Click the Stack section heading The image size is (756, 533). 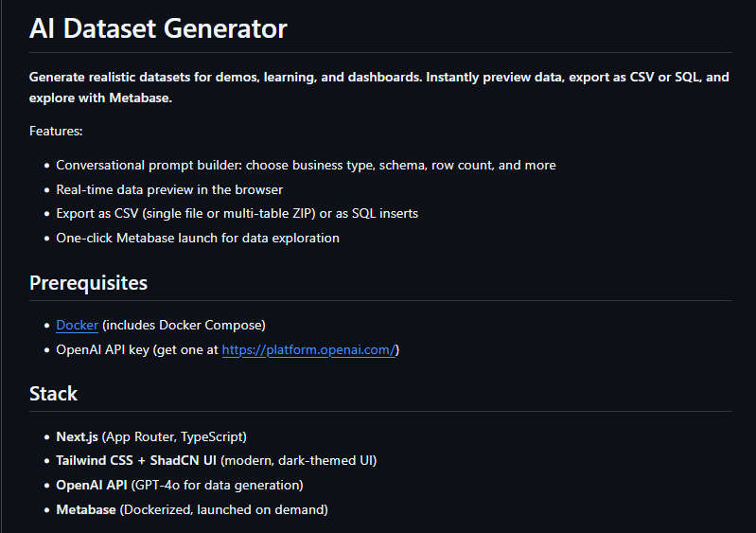(53, 394)
